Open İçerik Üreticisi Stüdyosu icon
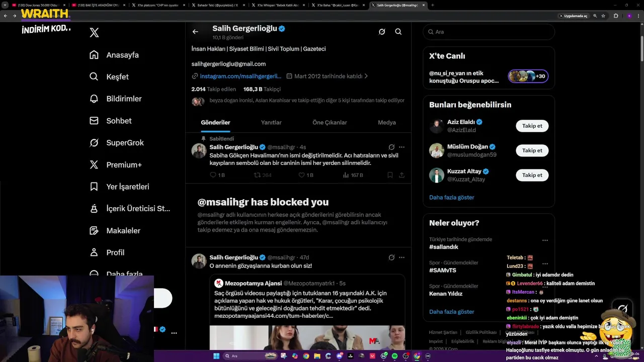This screenshot has height=362, width=644. (94, 209)
